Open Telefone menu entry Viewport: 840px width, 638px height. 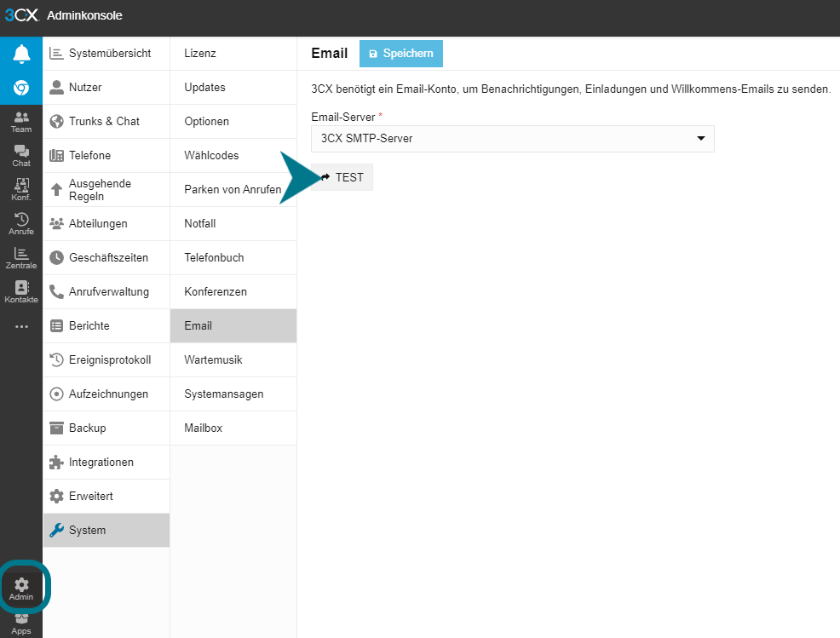[x=106, y=155]
